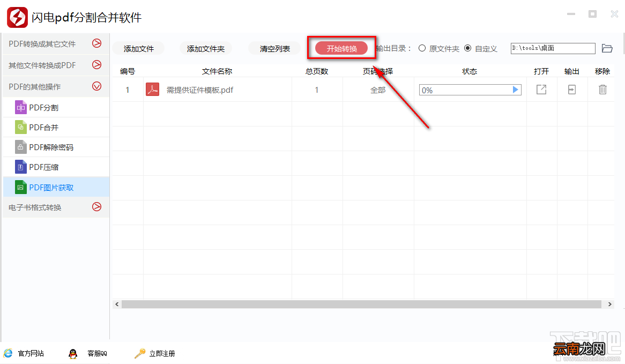Click the 0% progress bar
Screen dimensions: 625x364
[x=470, y=90]
